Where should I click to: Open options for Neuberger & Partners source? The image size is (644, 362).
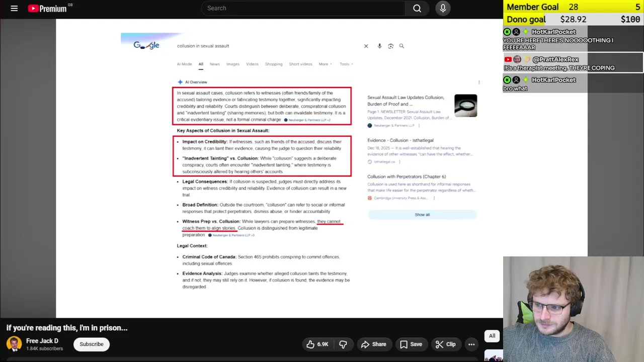419,125
